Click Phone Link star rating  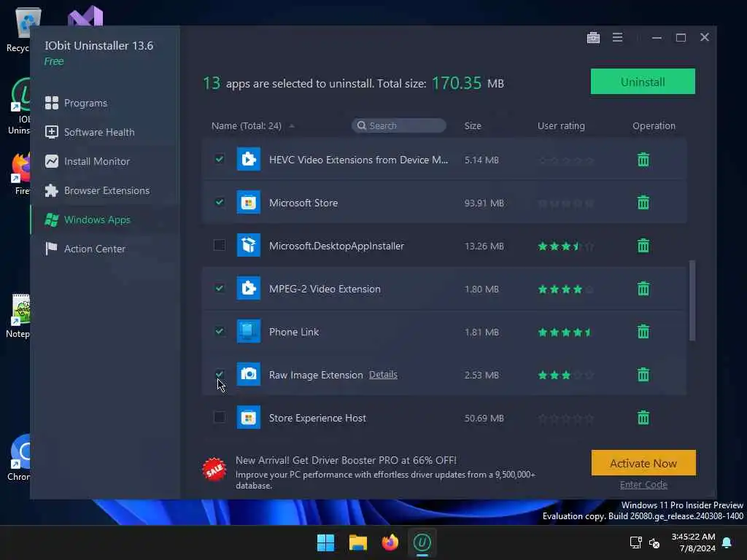565,332
